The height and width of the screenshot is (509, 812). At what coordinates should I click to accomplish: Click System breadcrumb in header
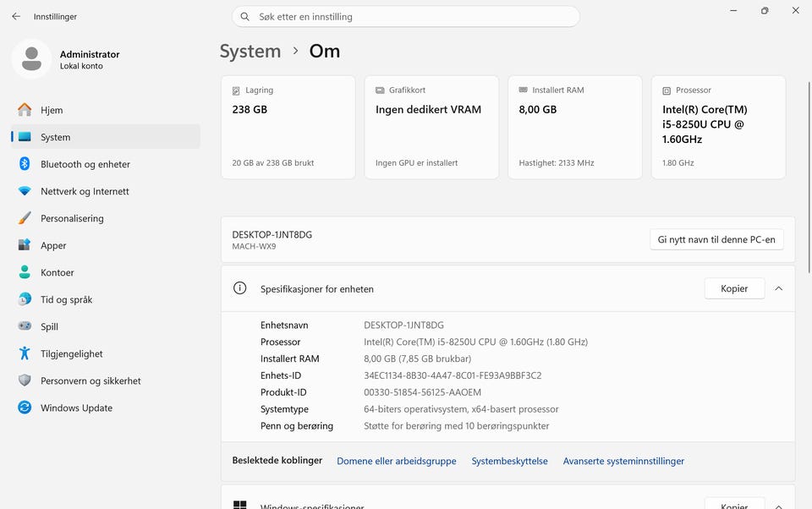click(250, 52)
